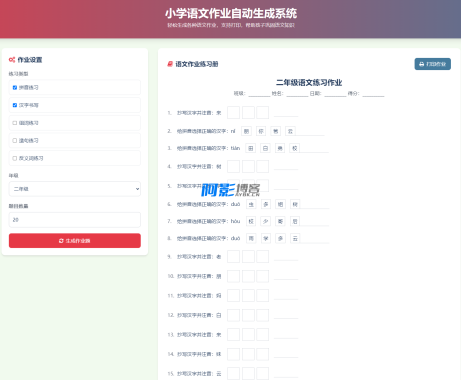The width and height of the screenshot is (461, 380).
Task: Click the answer line of question 11
Action: (286, 297)
